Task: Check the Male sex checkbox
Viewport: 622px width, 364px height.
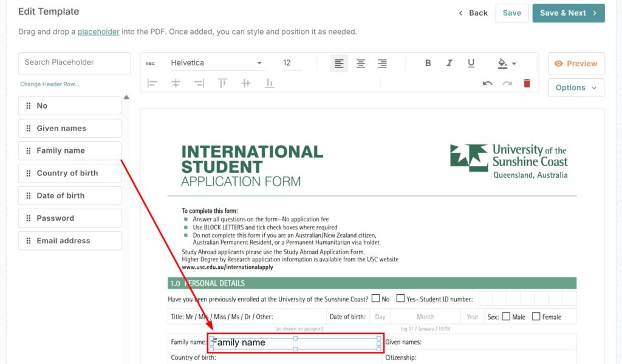Action: tap(506, 317)
